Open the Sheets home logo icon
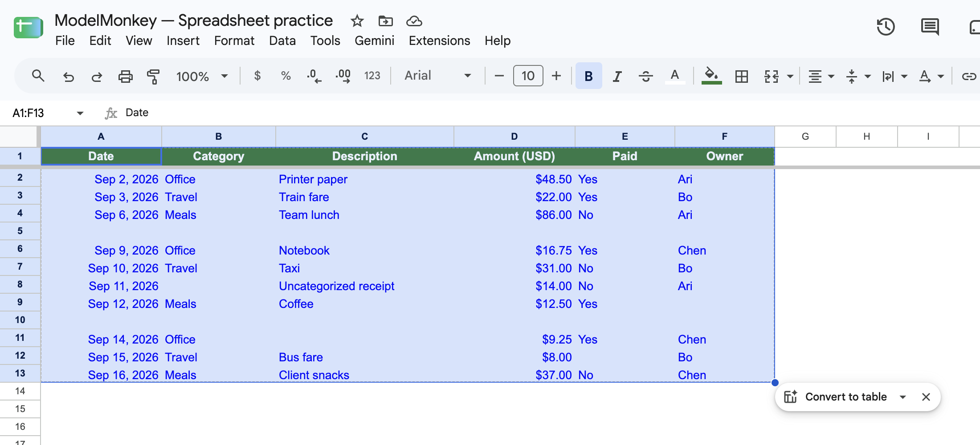 [28, 28]
